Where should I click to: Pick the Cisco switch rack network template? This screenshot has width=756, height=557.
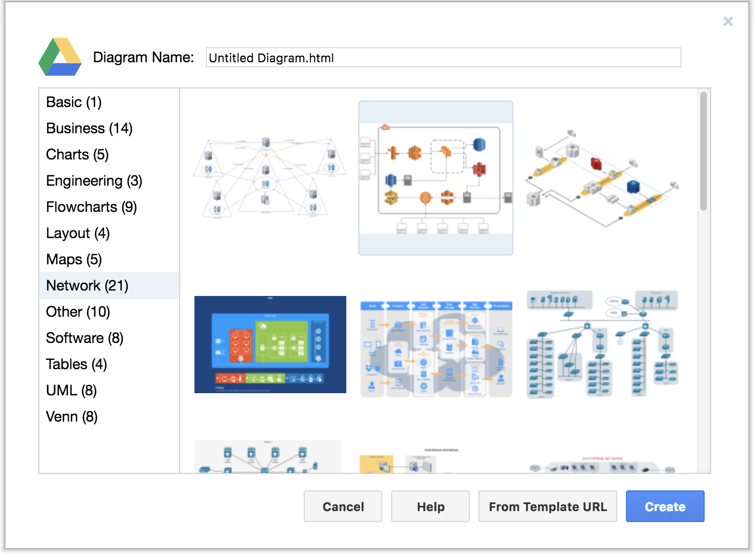point(602,344)
